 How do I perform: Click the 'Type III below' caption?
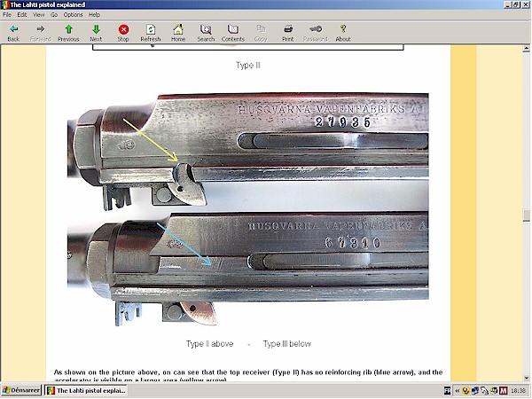click(x=286, y=344)
